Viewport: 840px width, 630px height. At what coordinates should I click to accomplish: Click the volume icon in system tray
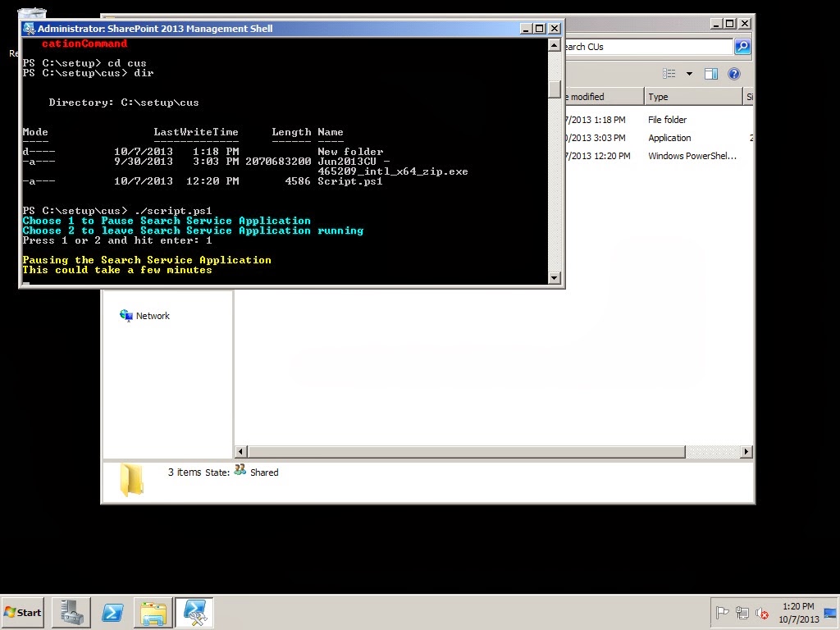pyautogui.click(x=762, y=613)
